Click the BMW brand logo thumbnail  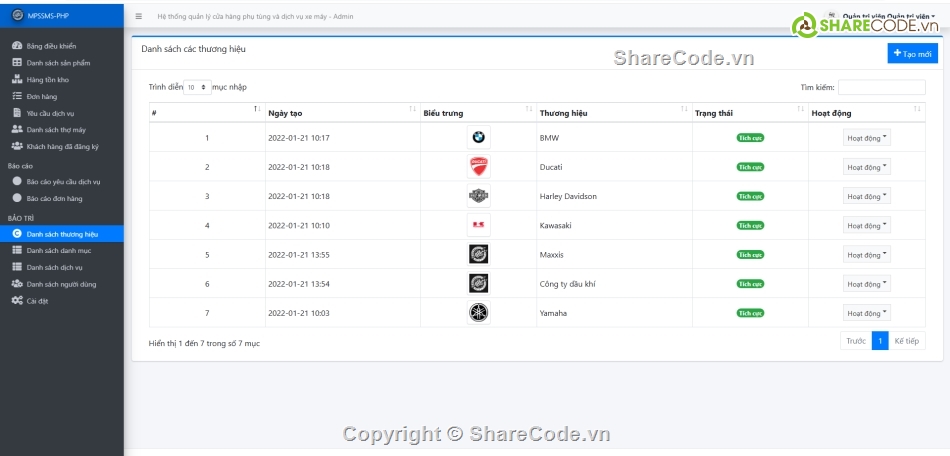coord(478,138)
